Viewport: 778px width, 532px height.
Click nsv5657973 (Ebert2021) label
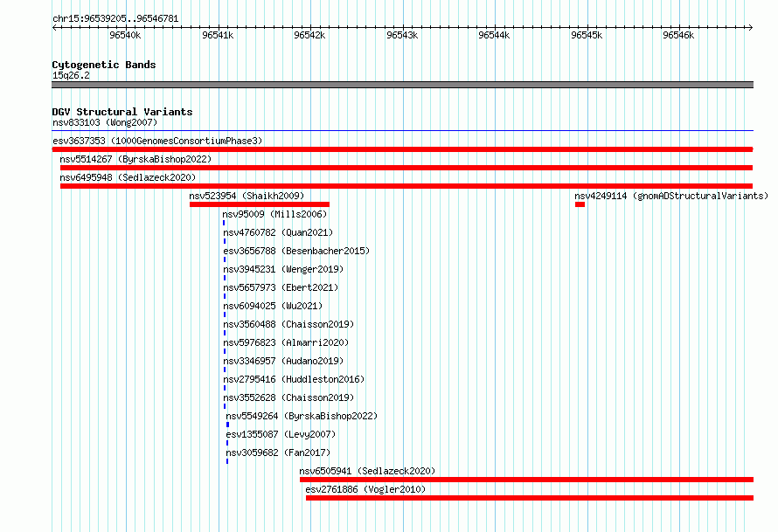281,287
